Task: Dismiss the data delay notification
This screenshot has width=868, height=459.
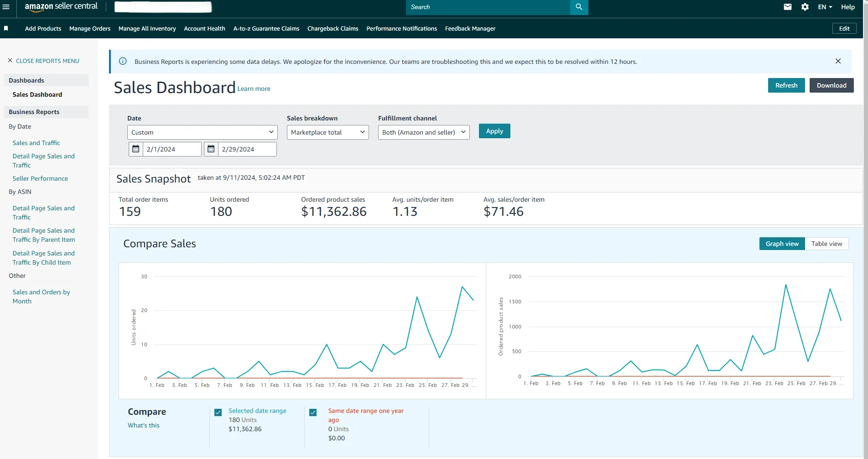Action: pos(838,61)
